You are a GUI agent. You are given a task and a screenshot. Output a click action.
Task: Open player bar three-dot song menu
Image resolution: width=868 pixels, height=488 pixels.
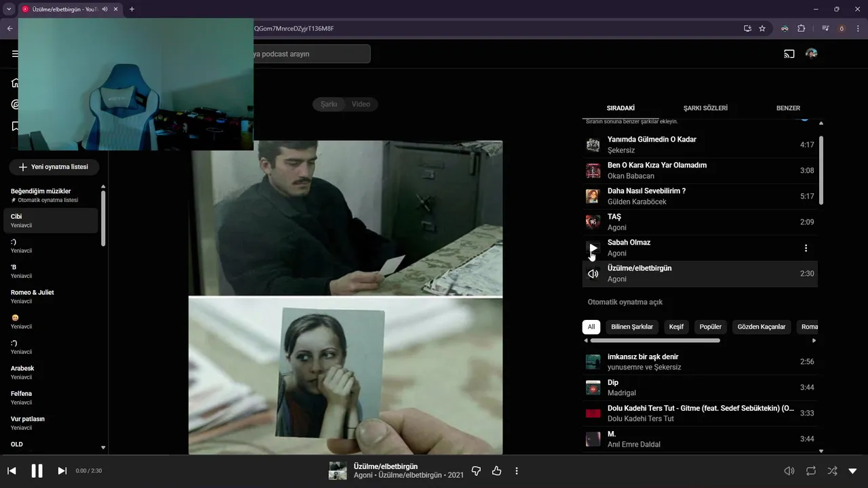(x=517, y=470)
